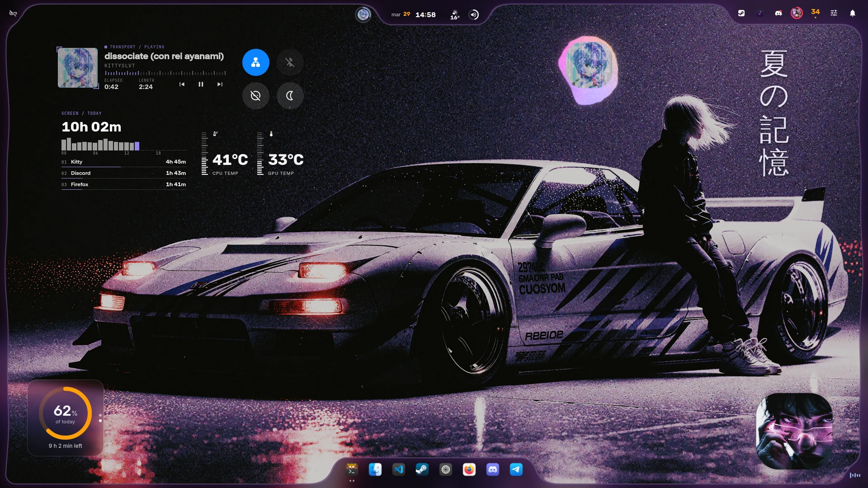Click the audio visualizer bars in corner
The width and height of the screenshot is (868, 488).
855,475
